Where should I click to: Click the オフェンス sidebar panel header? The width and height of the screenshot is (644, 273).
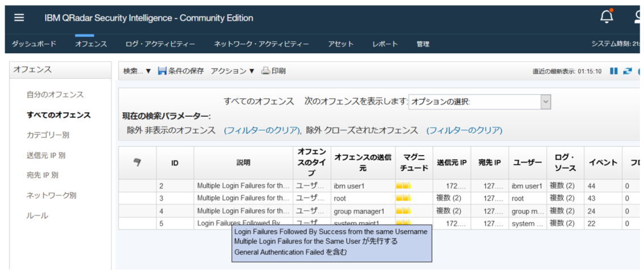[x=60, y=69]
